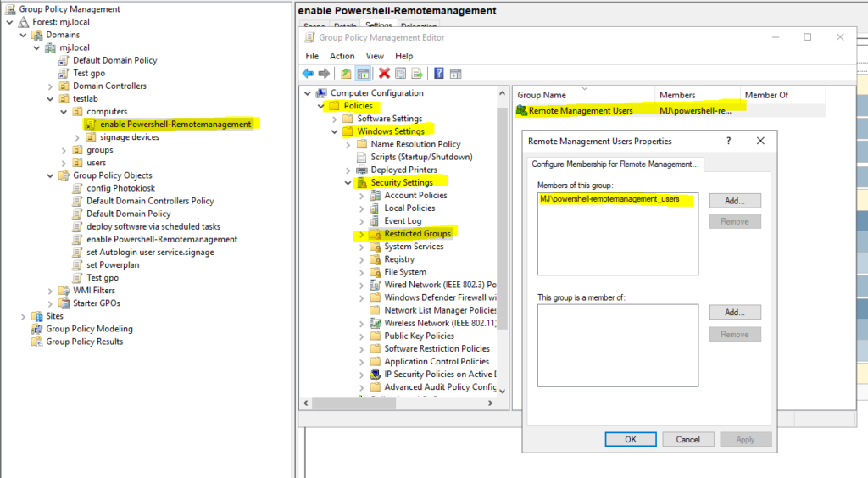Expand the Domain Controllers OU
Viewport: 868px width, 478px height.
50,86
